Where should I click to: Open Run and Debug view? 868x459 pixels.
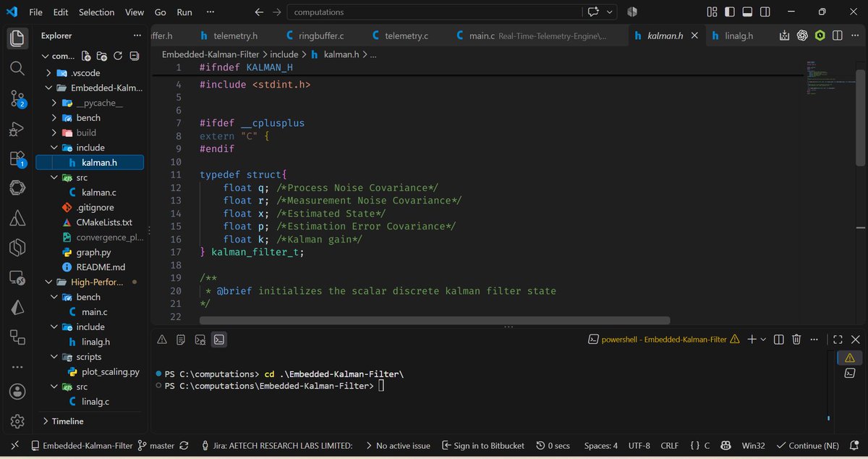(17, 129)
